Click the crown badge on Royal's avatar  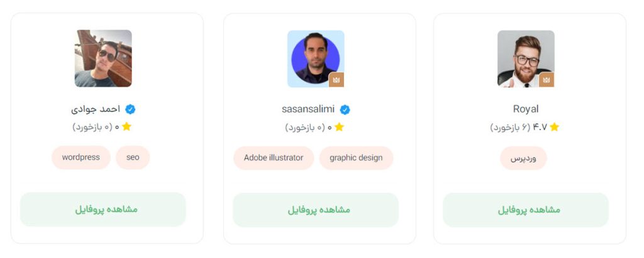pyautogui.click(x=547, y=80)
